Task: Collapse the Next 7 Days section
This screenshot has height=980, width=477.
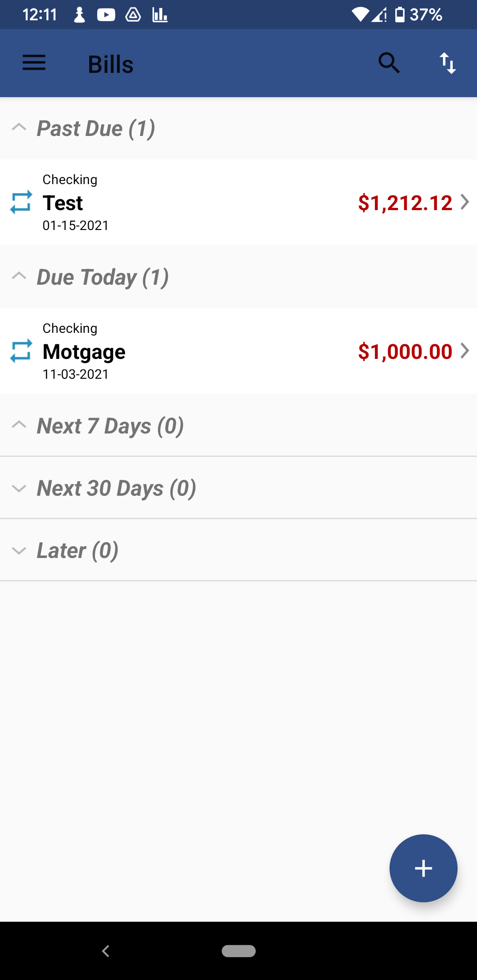Action: 19,425
